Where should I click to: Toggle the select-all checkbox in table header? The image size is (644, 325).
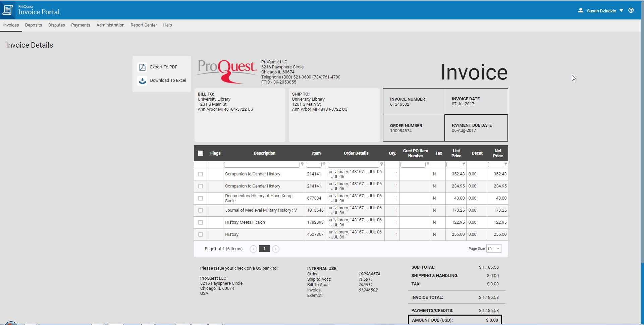tap(201, 153)
